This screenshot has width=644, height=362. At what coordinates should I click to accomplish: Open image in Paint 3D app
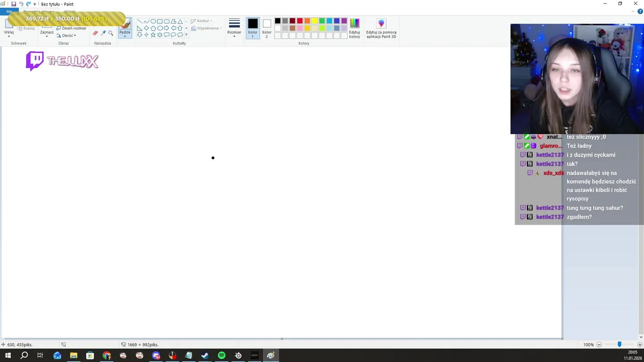pyautogui.click(x=381, y=28)
